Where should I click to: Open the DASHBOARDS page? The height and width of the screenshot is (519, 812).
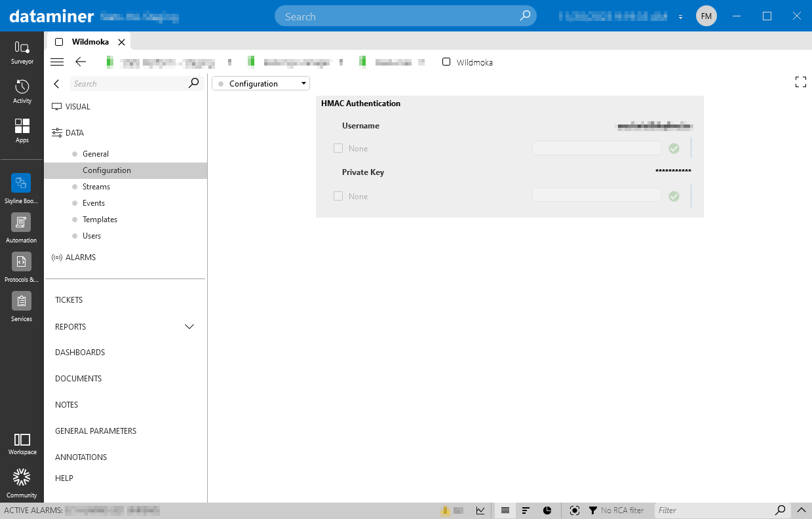(x=80, y=353)
